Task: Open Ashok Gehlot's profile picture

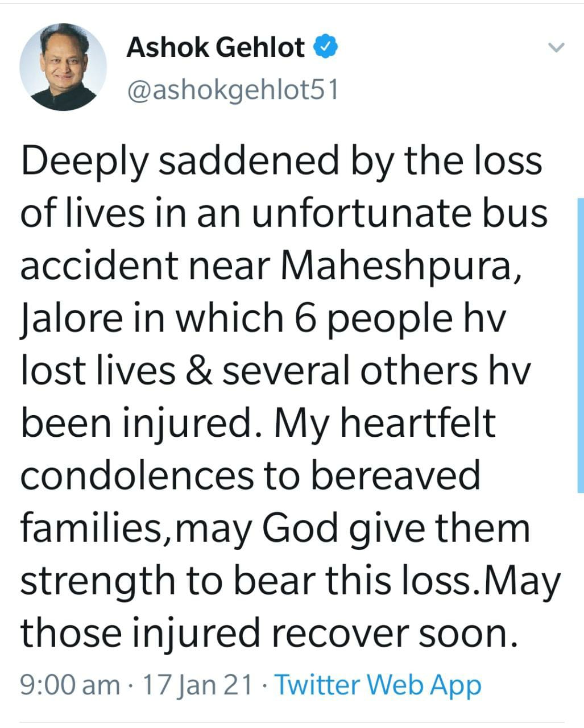Action: click(63, 67)
